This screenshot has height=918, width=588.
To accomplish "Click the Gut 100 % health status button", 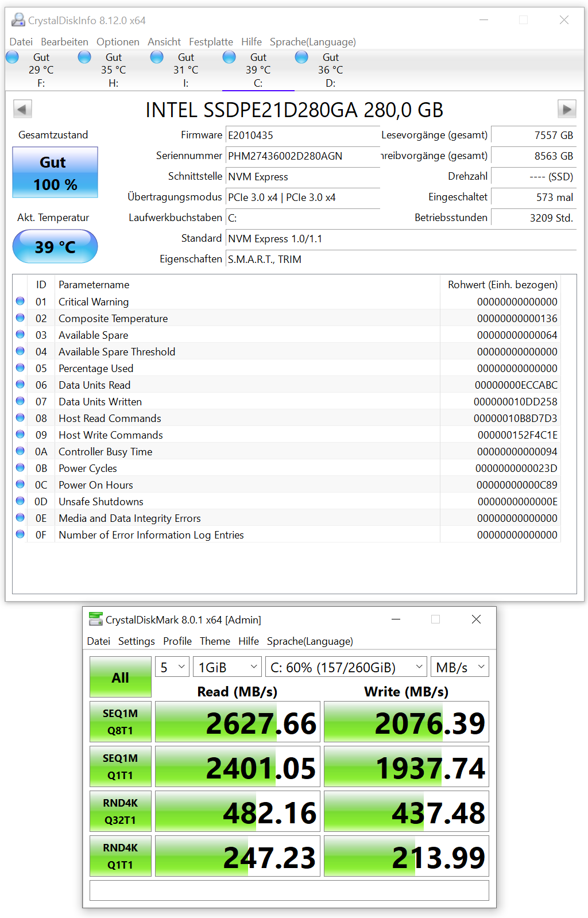I will 55,172.
